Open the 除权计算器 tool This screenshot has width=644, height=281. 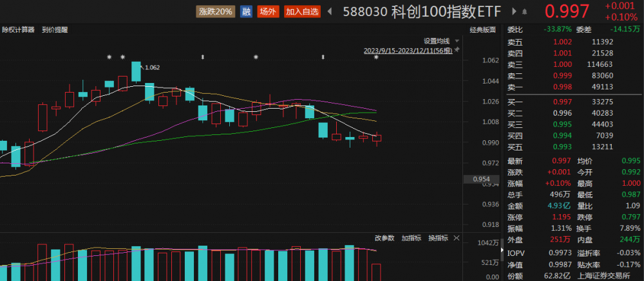18,30
